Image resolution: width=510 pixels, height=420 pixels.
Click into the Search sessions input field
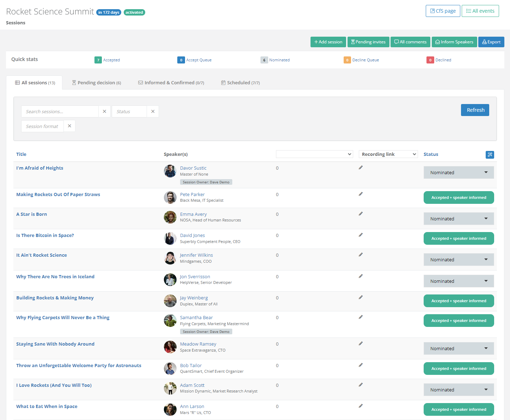tap(60, 111)
